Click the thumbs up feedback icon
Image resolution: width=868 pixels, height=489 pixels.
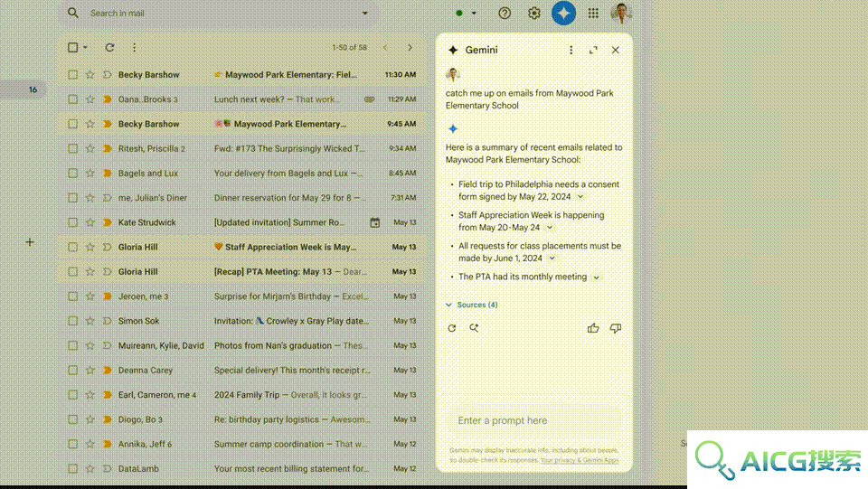click(593, 328)
